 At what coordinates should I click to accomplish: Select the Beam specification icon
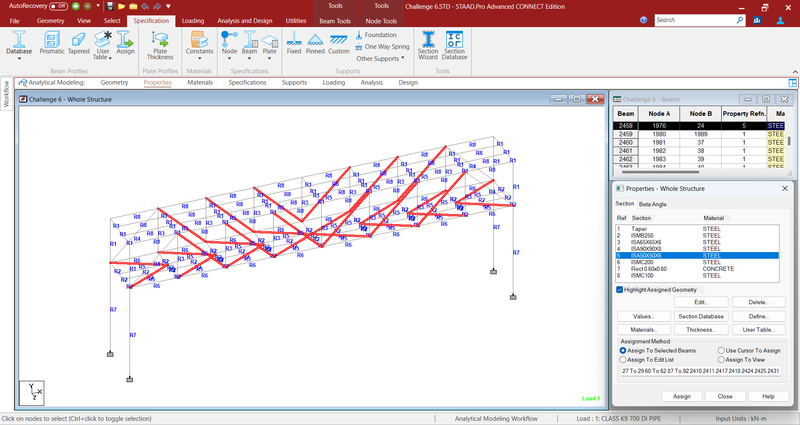pyautogui.click(x=249, y=43)
